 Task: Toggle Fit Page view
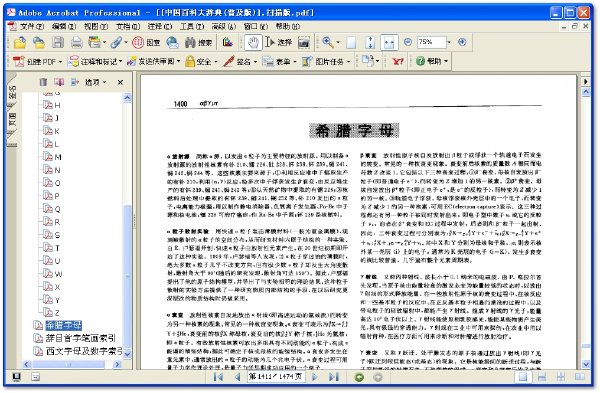(x=370, y=42)
